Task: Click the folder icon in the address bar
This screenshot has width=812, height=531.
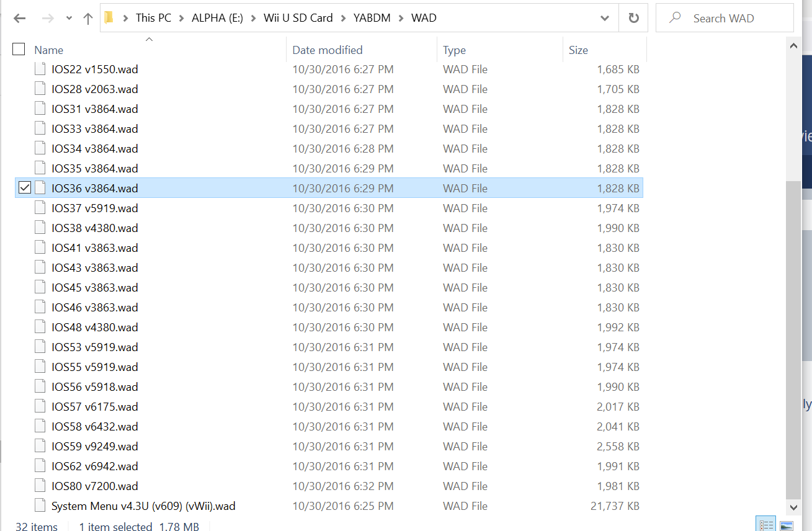Action: 109,17
